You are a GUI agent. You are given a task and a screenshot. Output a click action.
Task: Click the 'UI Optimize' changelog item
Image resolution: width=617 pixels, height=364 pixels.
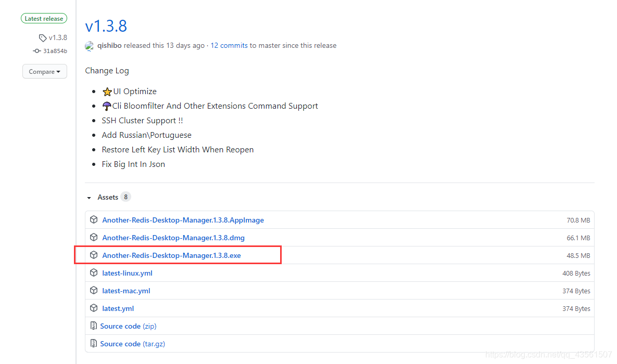[134, 92]
